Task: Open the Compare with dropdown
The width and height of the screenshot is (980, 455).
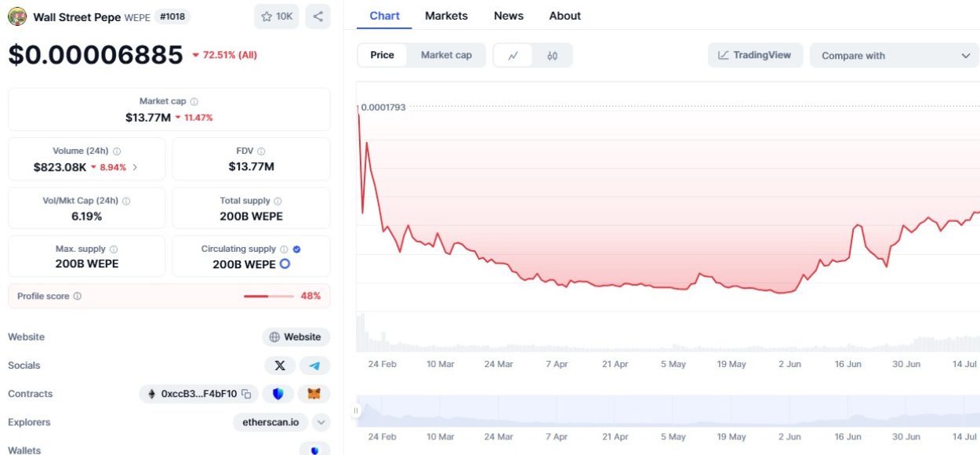Action: [895, 56]
